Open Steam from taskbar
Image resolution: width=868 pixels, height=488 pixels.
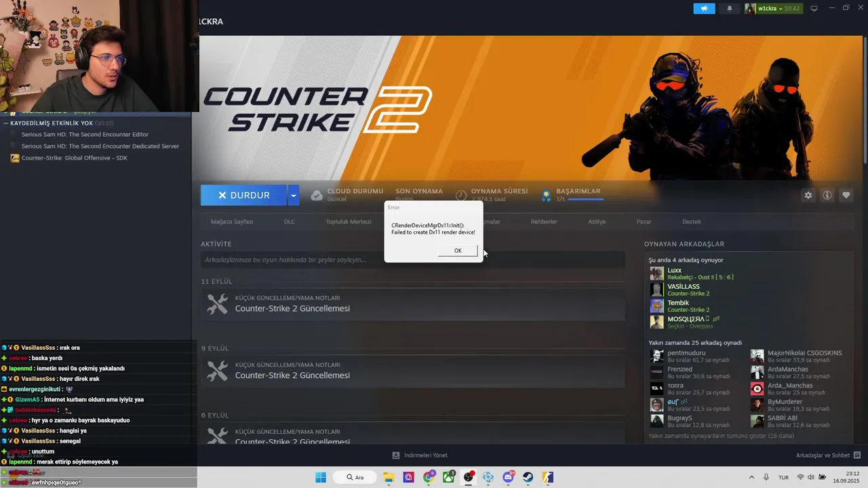(x=528, y=477)
